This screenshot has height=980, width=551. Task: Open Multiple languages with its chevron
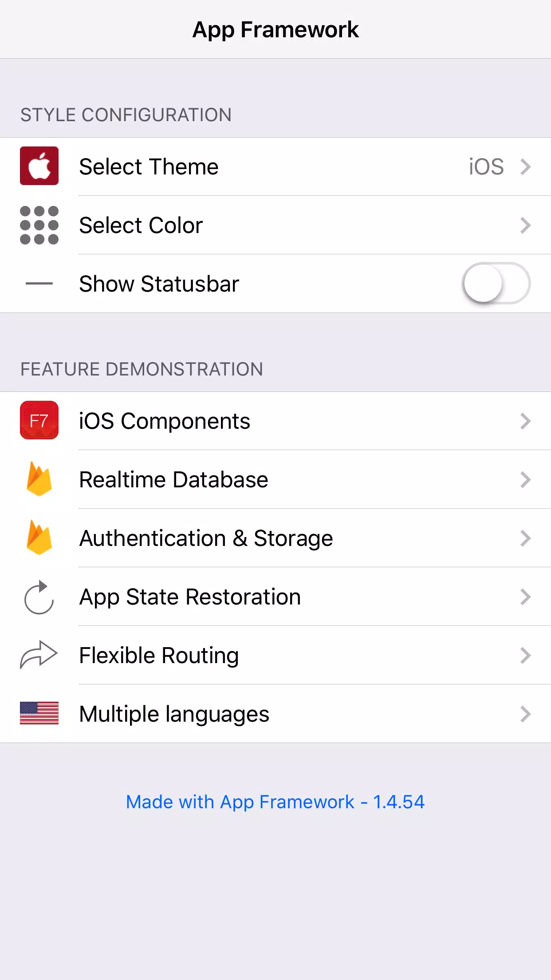coord(526,714)
